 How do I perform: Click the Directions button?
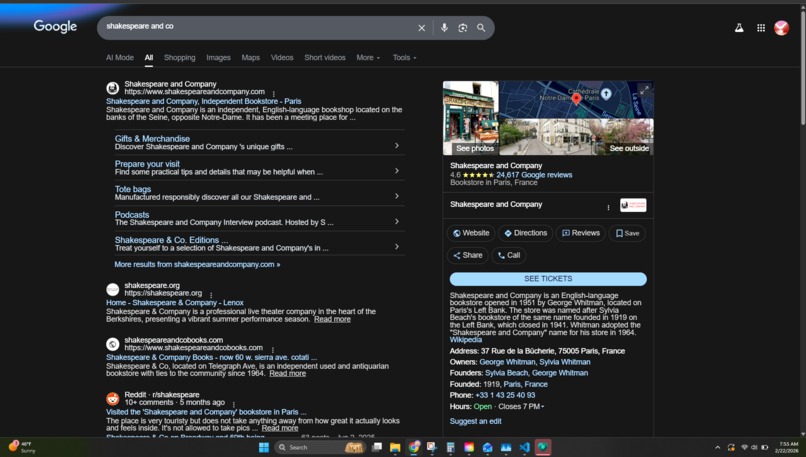525,233
